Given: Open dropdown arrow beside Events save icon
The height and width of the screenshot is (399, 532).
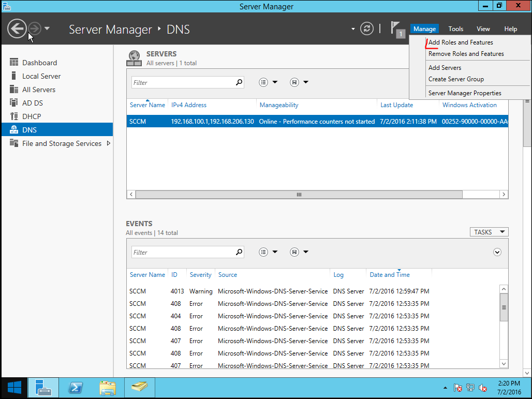Looking at the screenshot, I should [x=306, y=252].
